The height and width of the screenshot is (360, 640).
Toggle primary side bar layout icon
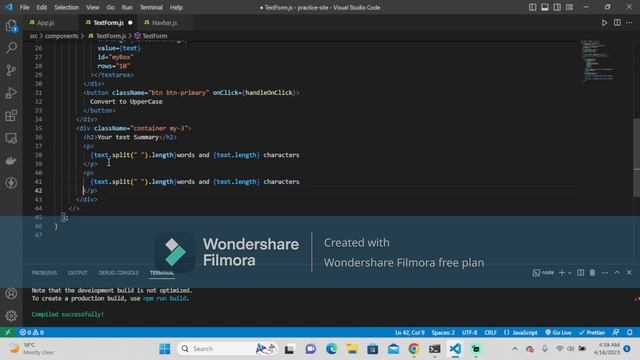(x=533, y=7)
